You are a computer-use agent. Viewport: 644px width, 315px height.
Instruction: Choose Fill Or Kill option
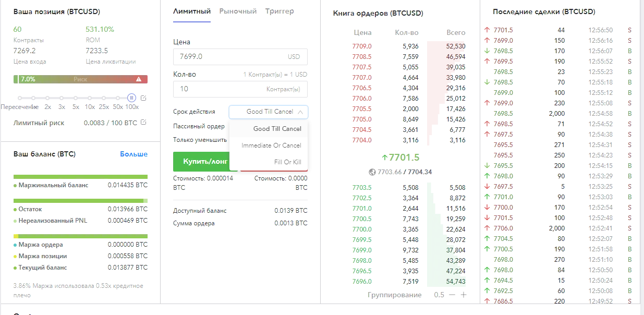[269, 162]
